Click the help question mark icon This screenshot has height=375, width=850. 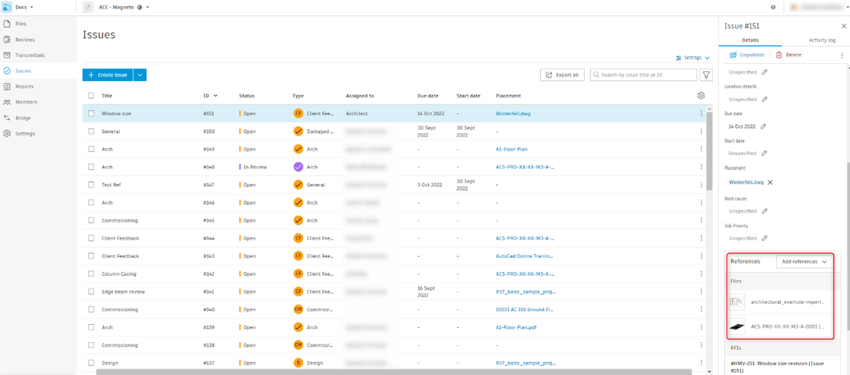(772, 8)
